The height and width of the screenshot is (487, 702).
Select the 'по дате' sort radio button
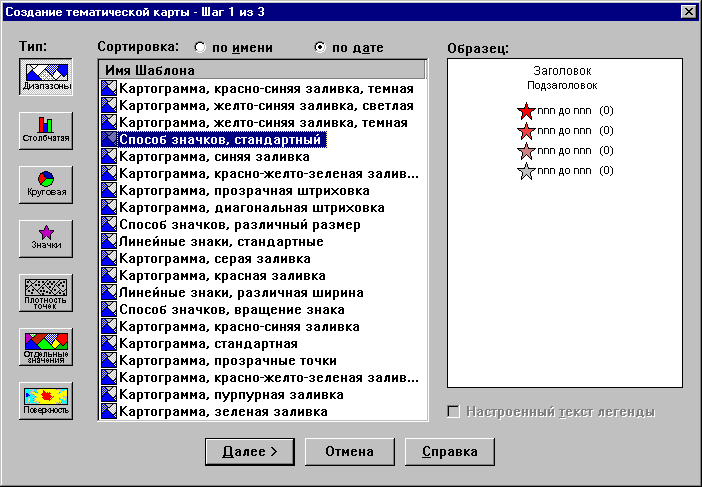tap(320, 47)
